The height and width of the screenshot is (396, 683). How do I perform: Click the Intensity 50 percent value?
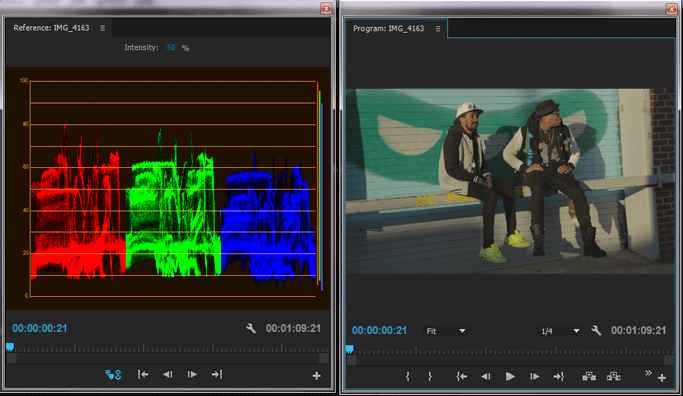(x=171, y=47)
